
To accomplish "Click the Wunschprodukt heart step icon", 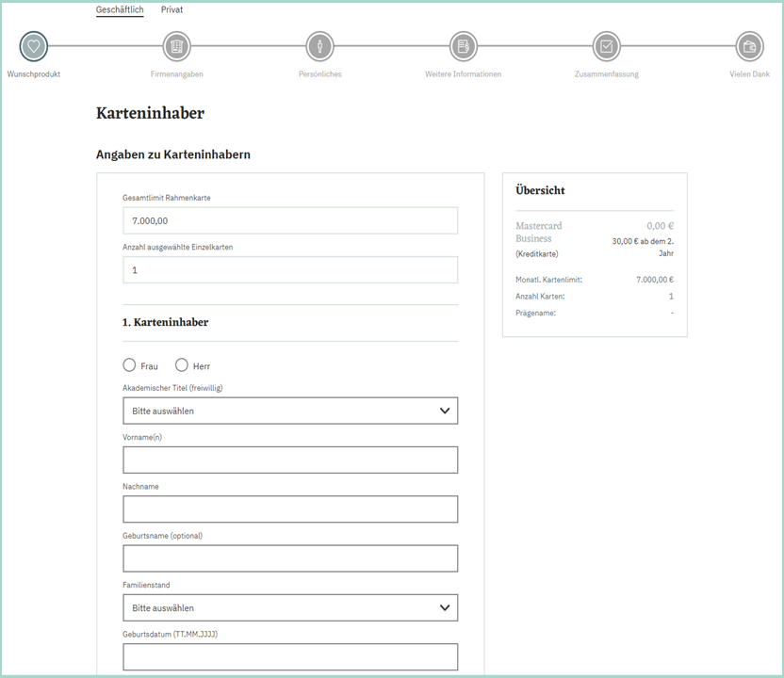I will (33, 45).
